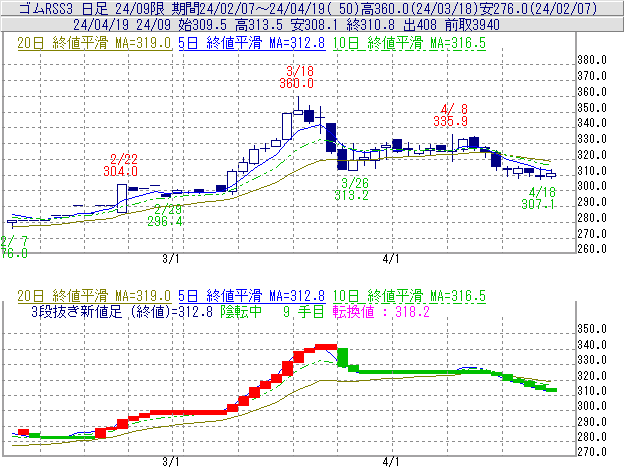624x475 pixels.
Task: Click the 前取3940 open interest value
Action: (472, 25)
